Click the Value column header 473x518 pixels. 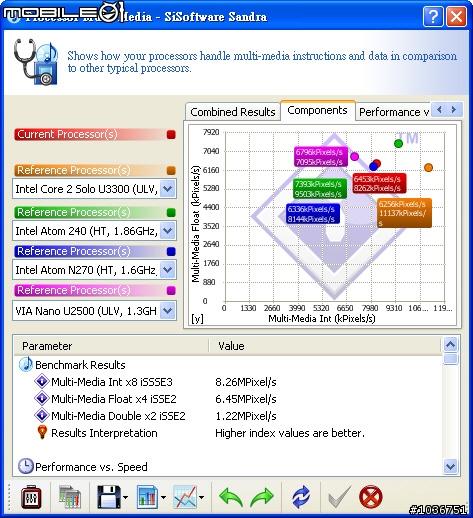(325, 346)
